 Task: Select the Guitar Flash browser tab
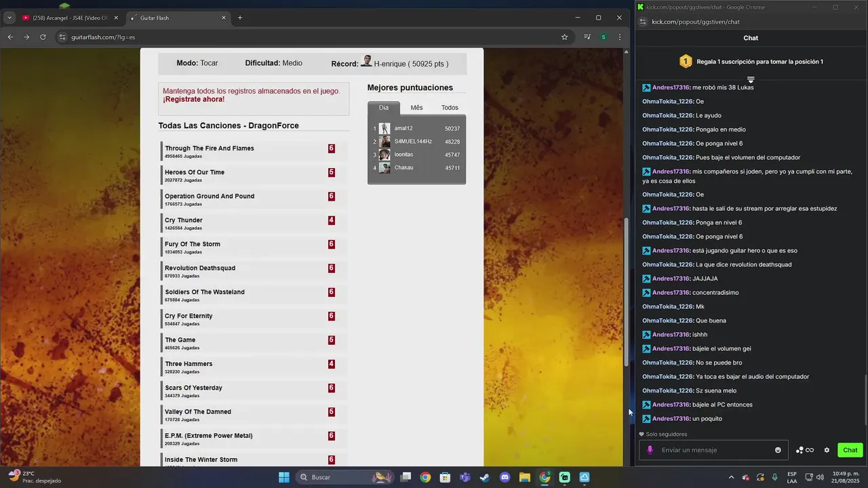click(x=178, y=18)
